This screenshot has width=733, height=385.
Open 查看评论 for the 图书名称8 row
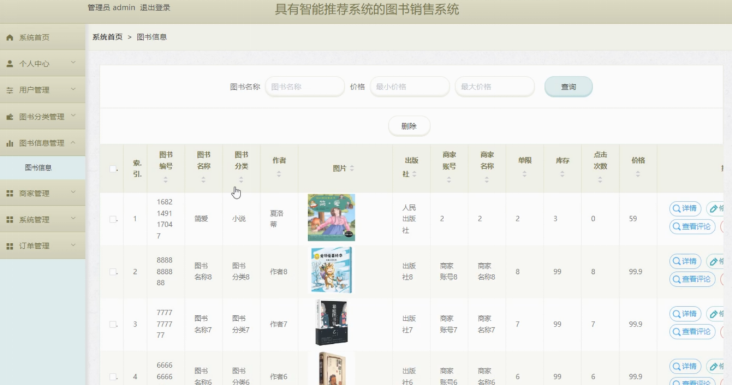[692, 279]
